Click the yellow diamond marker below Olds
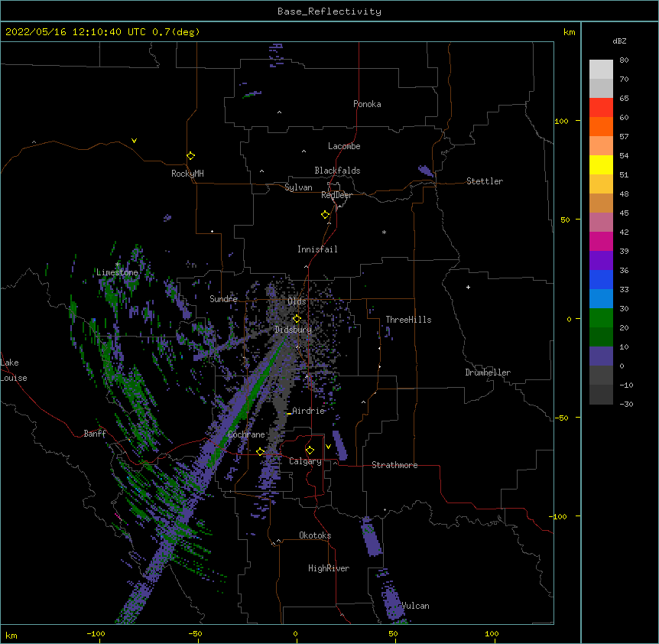Image resolution: width=659 pixels, height=644 pixels. [x=297, y=319]
